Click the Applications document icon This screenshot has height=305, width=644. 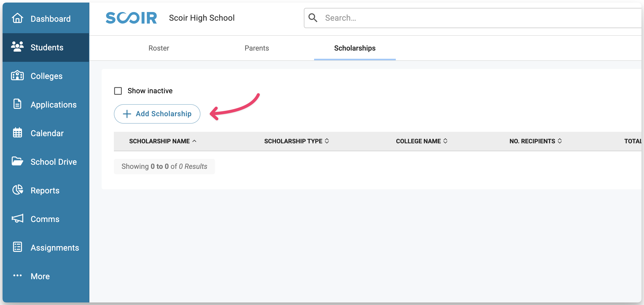[x=17, y=104]
